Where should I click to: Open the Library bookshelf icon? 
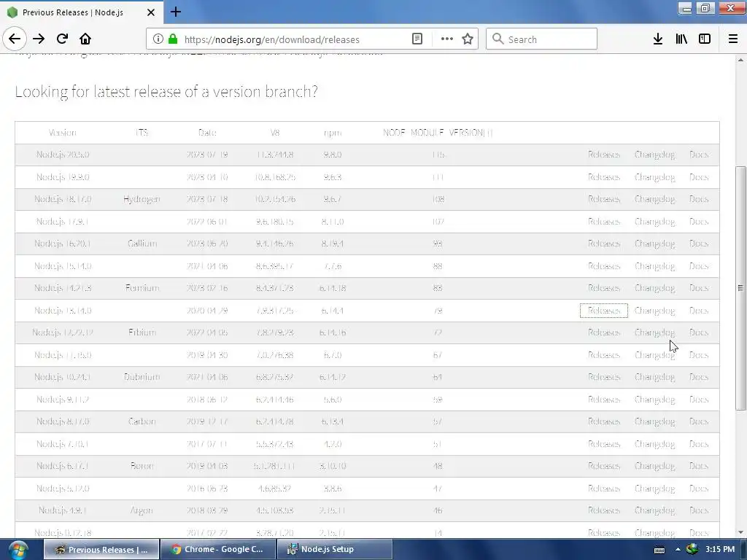(681, 39)
